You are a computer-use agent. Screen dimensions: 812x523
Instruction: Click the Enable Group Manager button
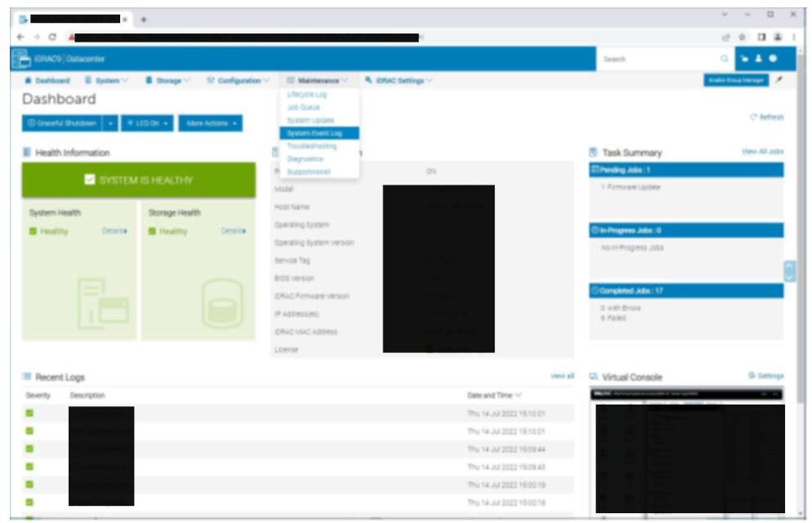point(735,79)
